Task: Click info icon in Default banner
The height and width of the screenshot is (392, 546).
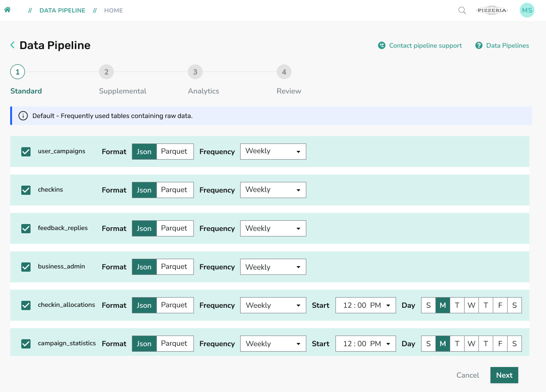Action: 23,116
